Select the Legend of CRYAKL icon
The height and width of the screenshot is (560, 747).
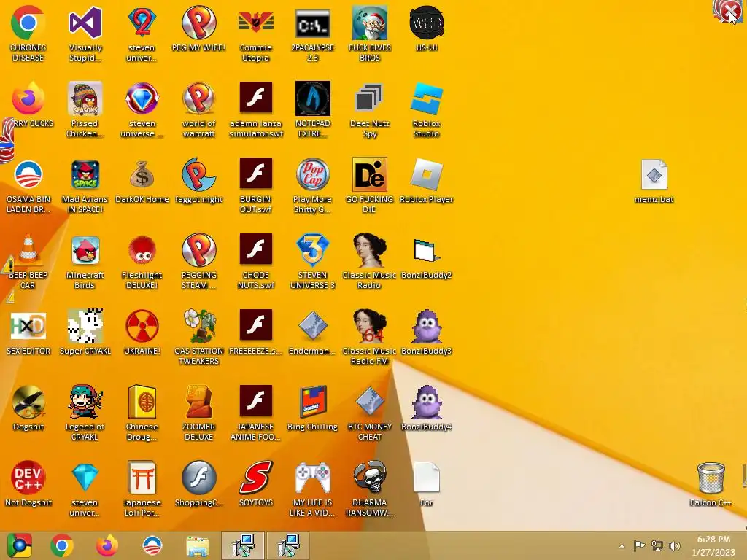[x=85, y=402]
